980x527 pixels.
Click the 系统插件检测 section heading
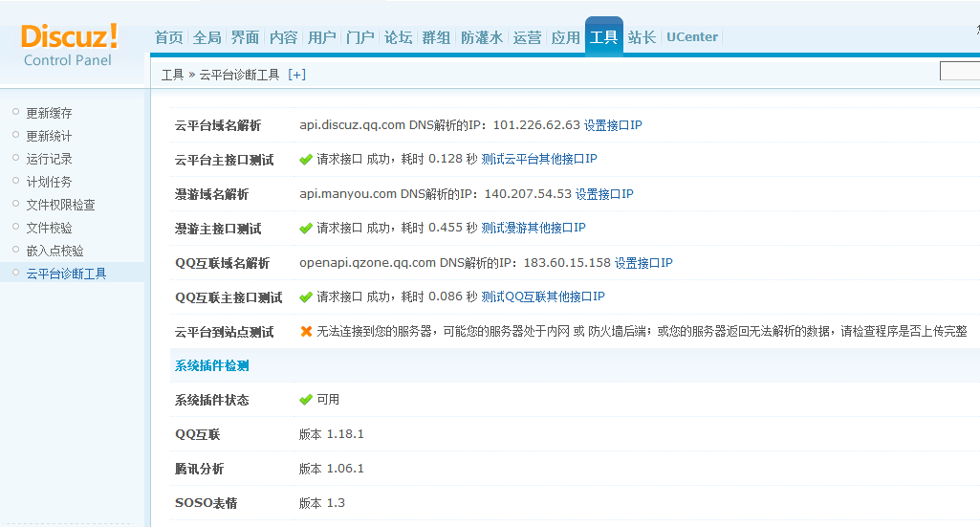pyautogui.click(x=212, y=365)
